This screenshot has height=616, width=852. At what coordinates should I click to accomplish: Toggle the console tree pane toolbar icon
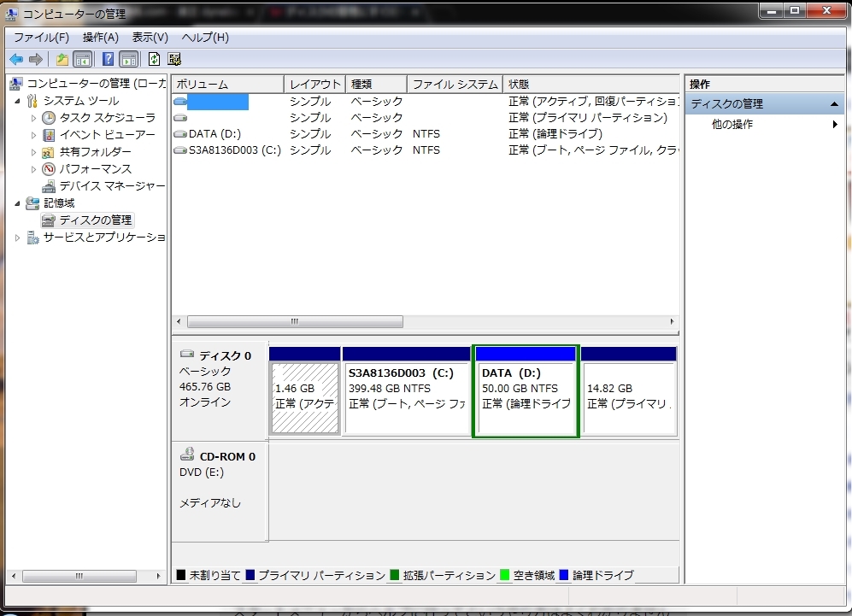[x=83, y=59]
